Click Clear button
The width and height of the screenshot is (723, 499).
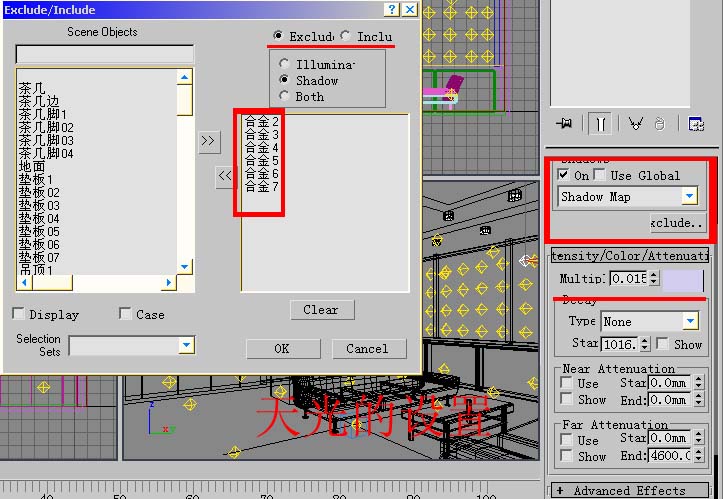click(x=322, y=310)
